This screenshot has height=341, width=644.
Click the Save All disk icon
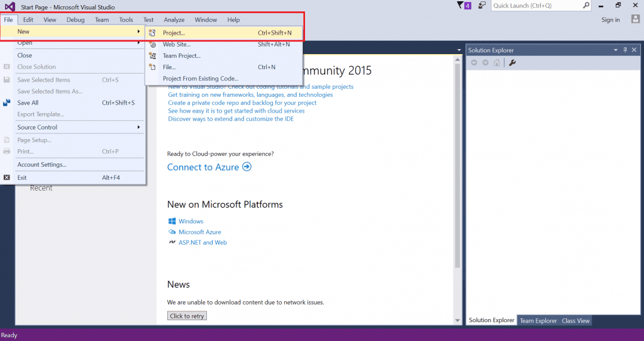[x=7, y=103]
